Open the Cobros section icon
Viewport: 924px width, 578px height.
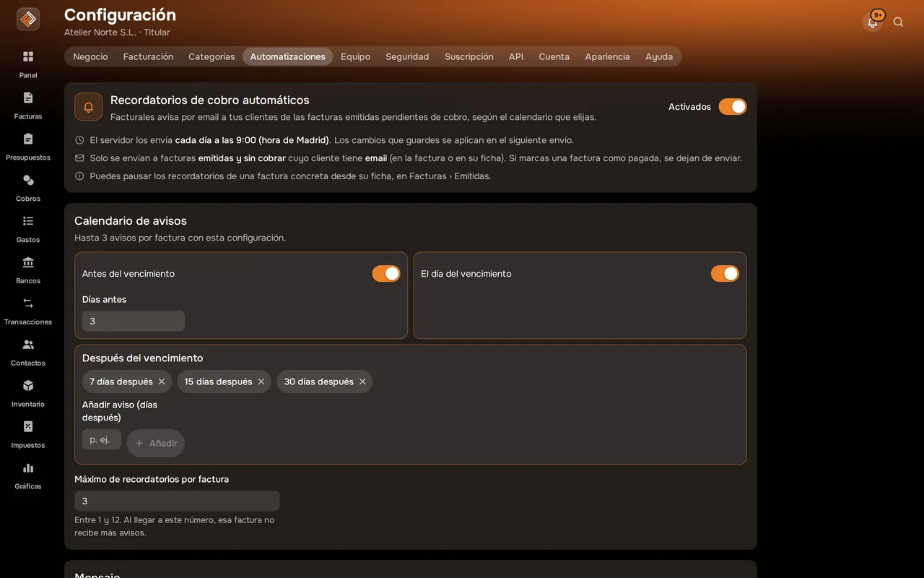[x=28, y=180]
